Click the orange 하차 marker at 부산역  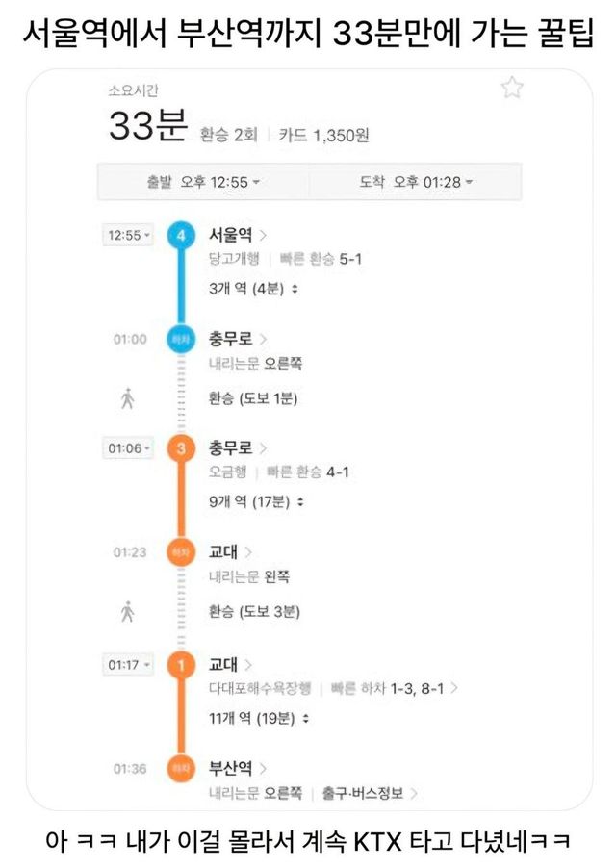pyautogui.click(x=180, y=768)
